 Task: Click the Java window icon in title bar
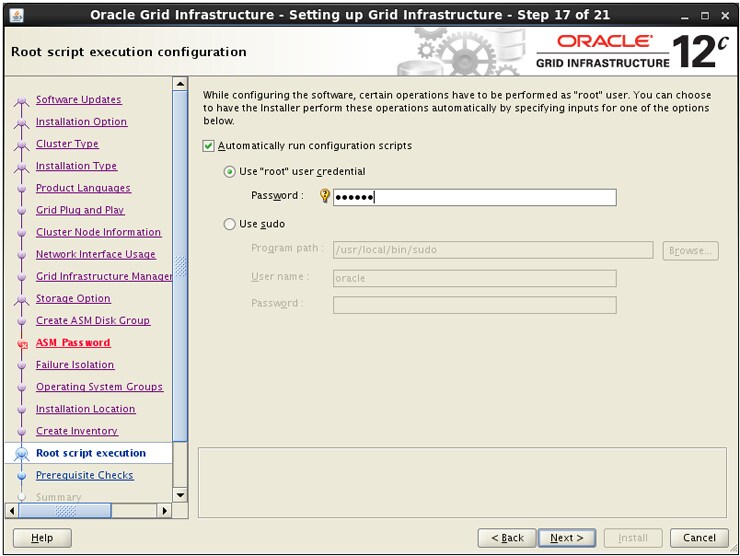point(17,15)
